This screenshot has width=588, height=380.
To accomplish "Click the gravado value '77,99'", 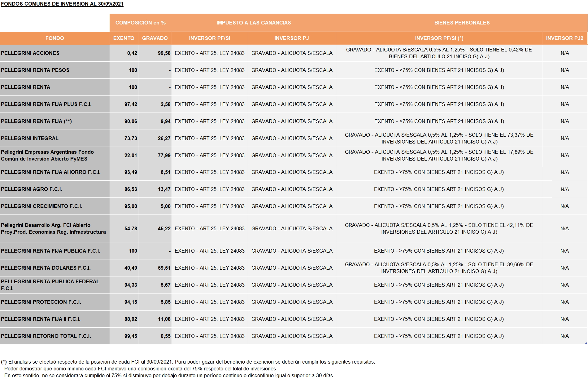I will point(164,155).
